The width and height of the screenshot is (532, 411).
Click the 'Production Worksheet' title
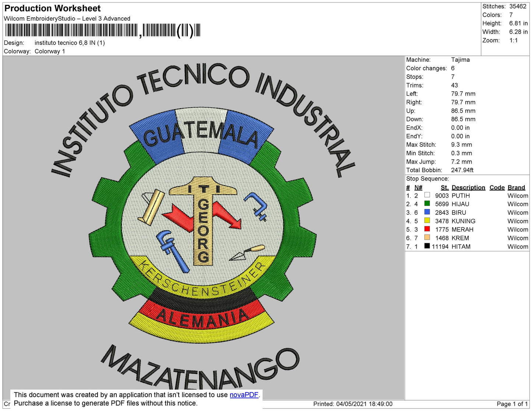coord(52,8)
